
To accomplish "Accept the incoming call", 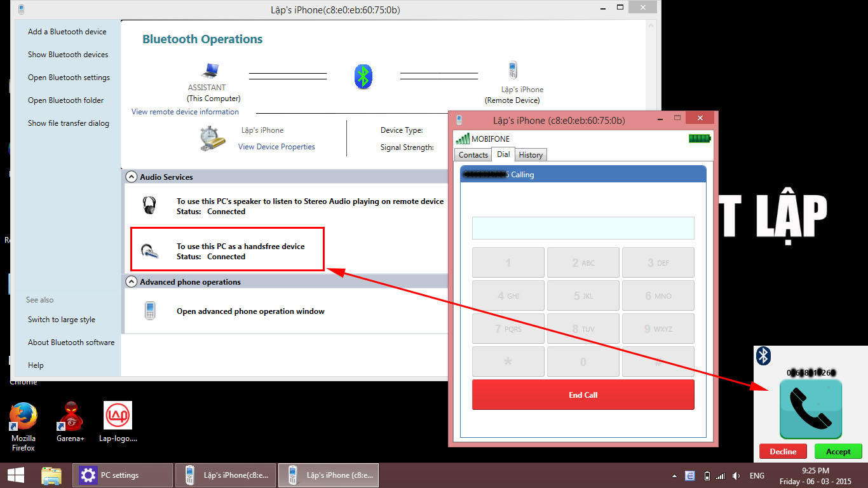I will coord(838,451).
